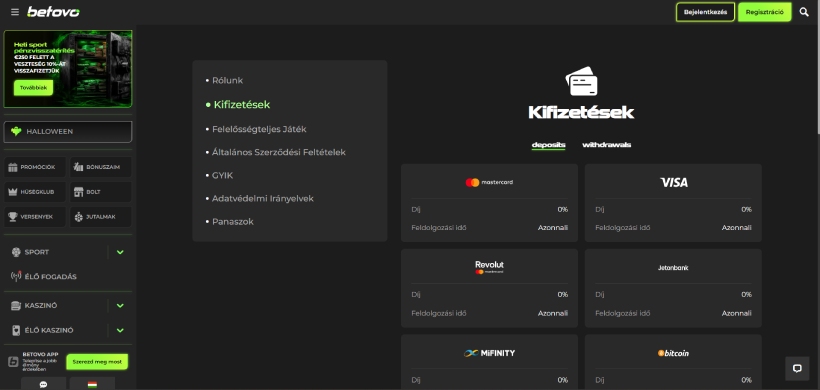
Task: Open Hűségklub crown tile
Action: 35,192
